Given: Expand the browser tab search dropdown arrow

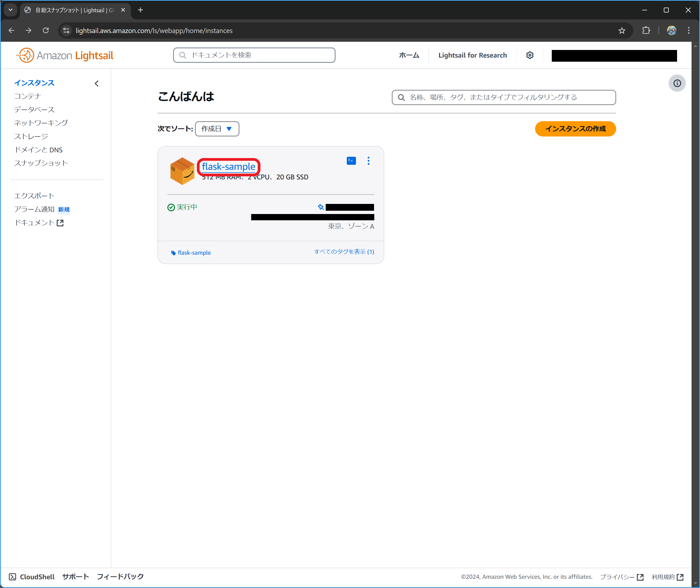Looking at the screenshot, I should click(x=10, y=10).
